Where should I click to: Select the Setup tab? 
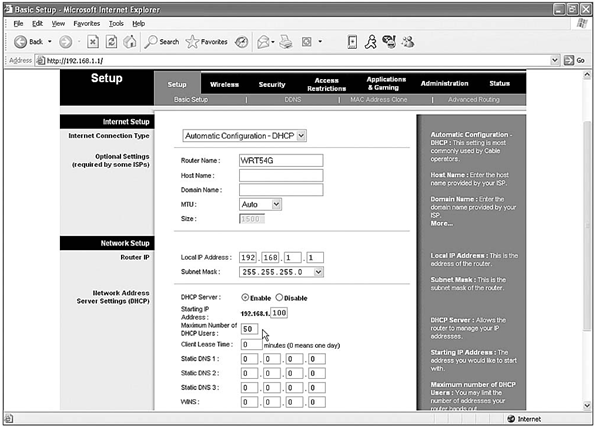pos(177,84)
